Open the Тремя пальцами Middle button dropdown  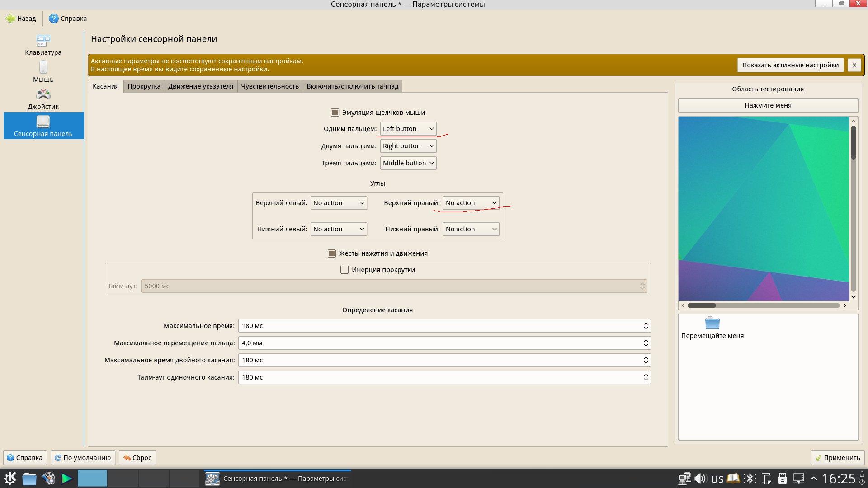[408, 163]
